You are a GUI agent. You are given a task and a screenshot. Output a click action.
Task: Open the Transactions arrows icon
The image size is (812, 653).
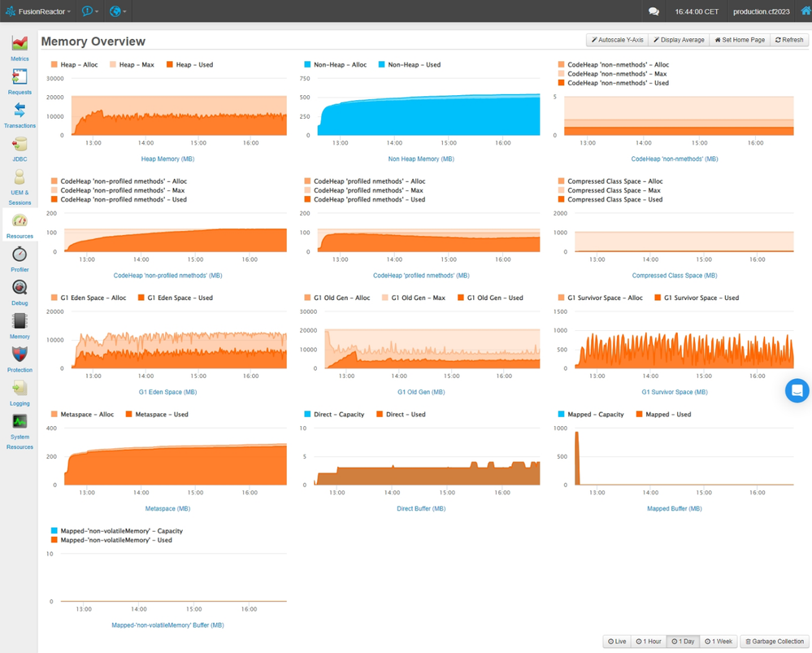coord(20,111)
